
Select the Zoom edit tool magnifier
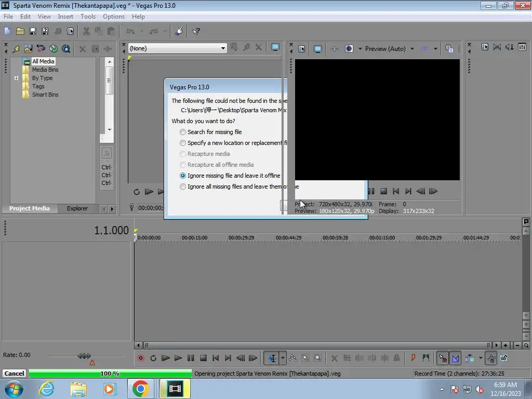317,358
